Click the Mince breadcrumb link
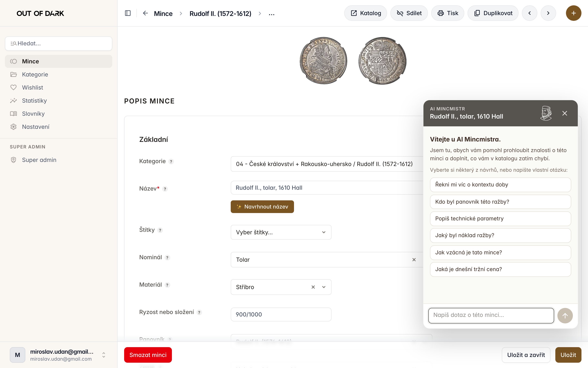This screenshot has height=368, width=588. [163, 14]
